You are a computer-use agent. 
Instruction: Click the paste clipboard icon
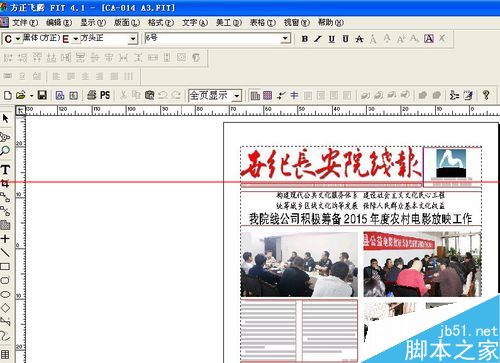click(150, 96)
